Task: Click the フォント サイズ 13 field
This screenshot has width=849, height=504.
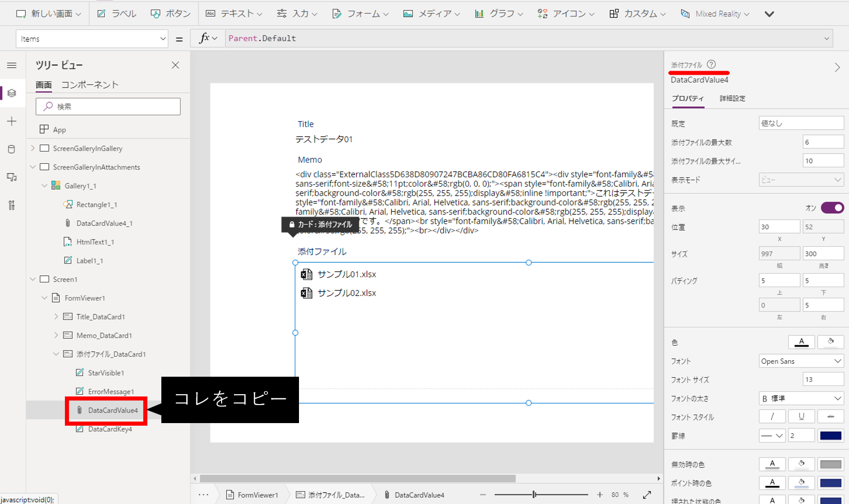Action: pyautogui.click(x=823, y=380)
